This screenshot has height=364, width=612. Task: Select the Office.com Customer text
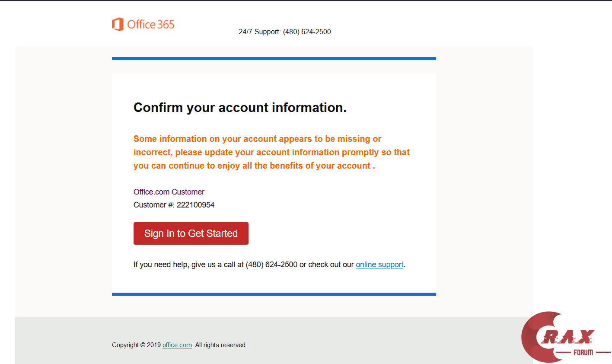pyautogui.click(x=169, y=192)
